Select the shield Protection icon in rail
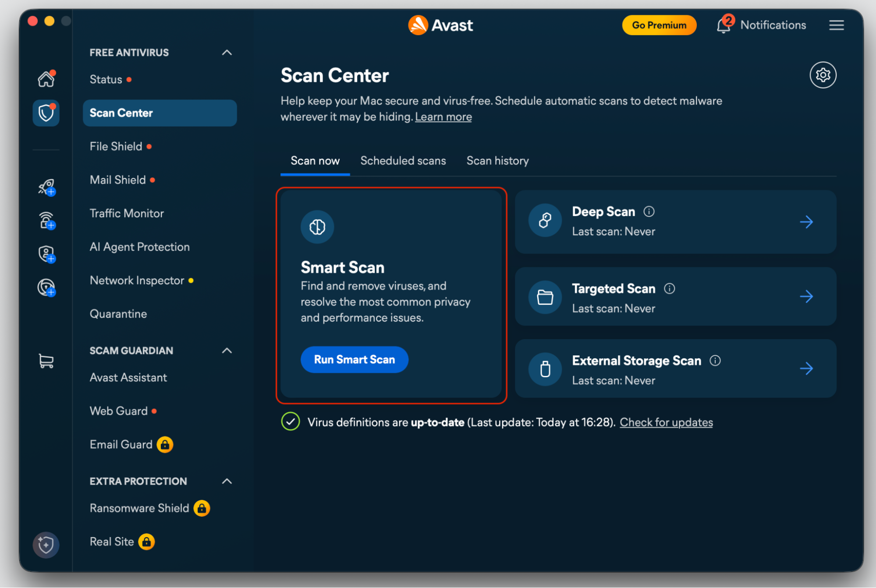 (x=46, y=113)
